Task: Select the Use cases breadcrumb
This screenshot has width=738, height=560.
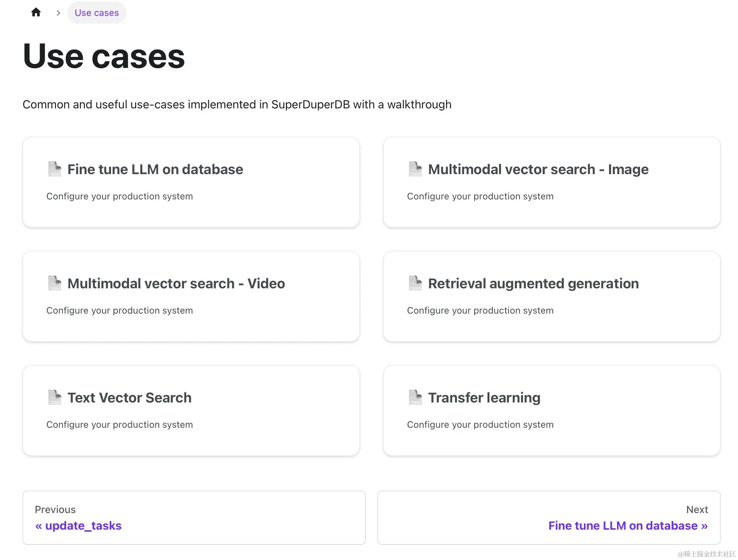Action: (x=96, y=13)
